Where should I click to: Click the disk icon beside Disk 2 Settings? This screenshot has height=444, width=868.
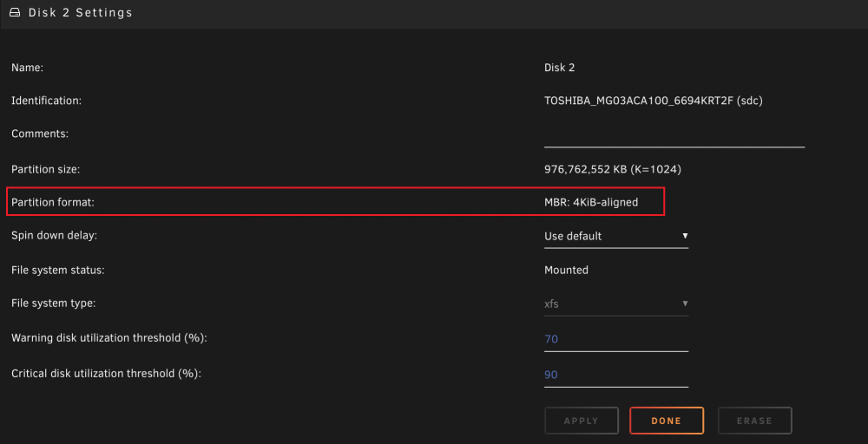pos(15,12)
